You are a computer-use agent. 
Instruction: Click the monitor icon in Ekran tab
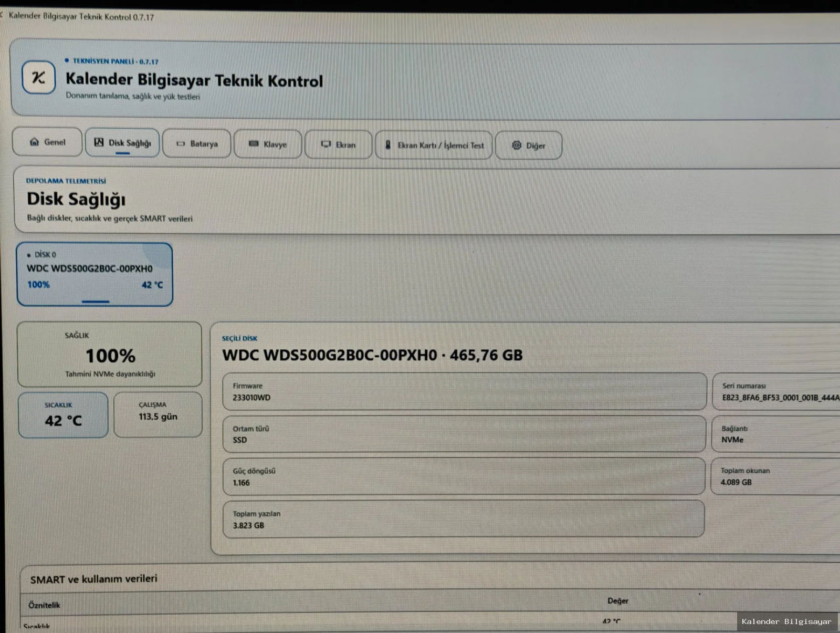coord(326,144)
